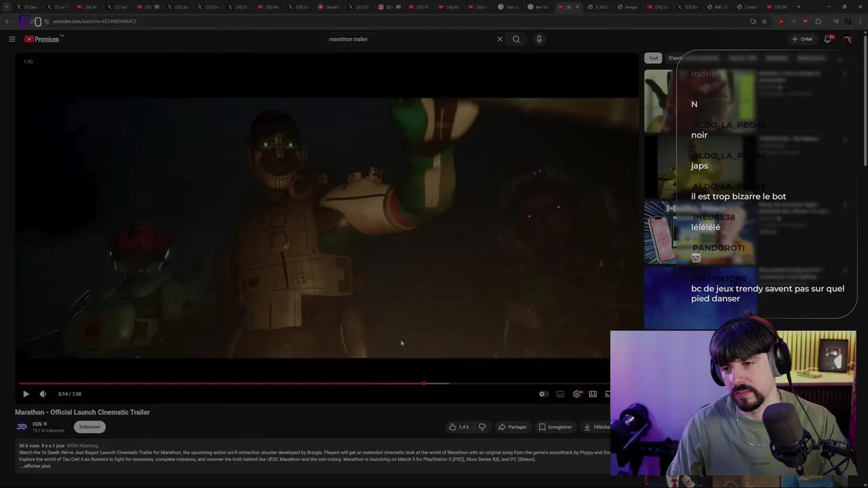Open the Créer upload menu

(x=802, y=39)
